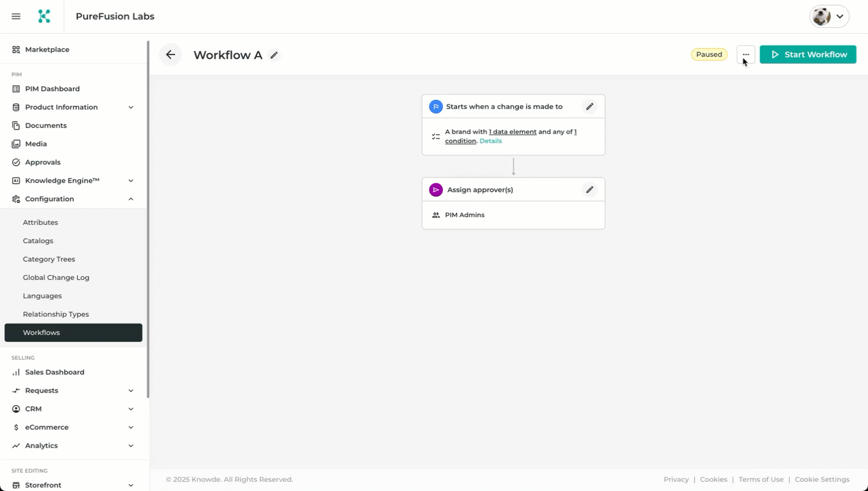The image size is (868, 491).
Task: Go to the Attributes configuration page
Action: [40, 223]
